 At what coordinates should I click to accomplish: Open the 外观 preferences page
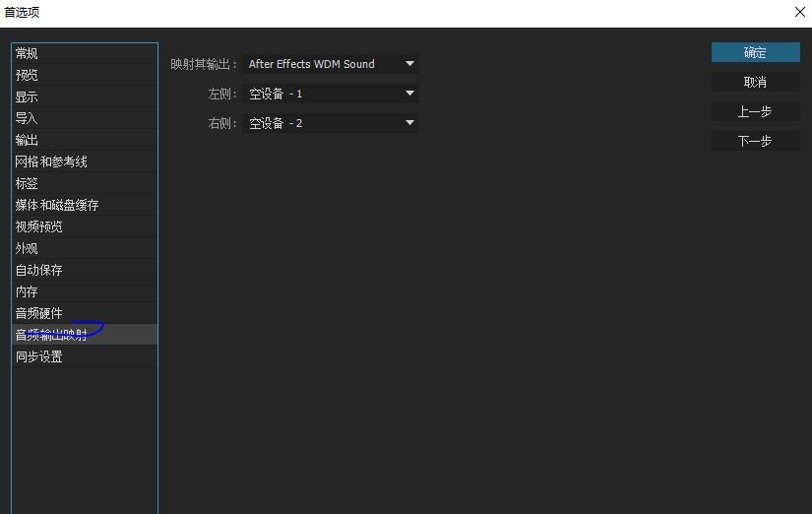click(85, 249)
